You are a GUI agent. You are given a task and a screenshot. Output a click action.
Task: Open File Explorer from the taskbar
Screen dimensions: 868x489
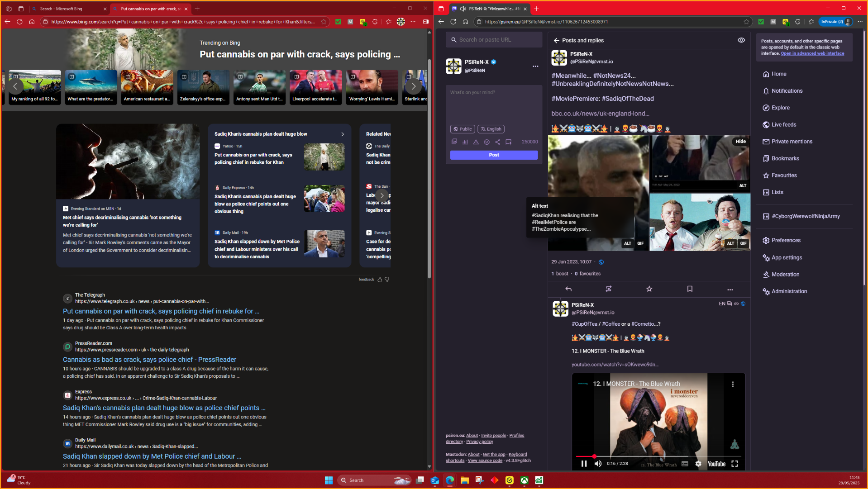coord(464,480)
